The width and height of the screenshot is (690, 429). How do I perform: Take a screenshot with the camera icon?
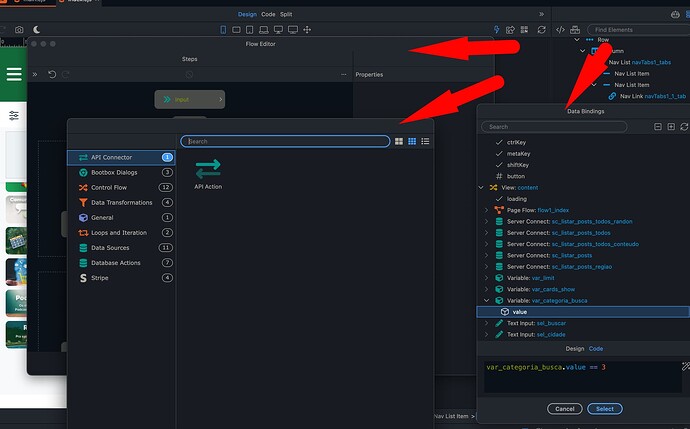(19, 29)
